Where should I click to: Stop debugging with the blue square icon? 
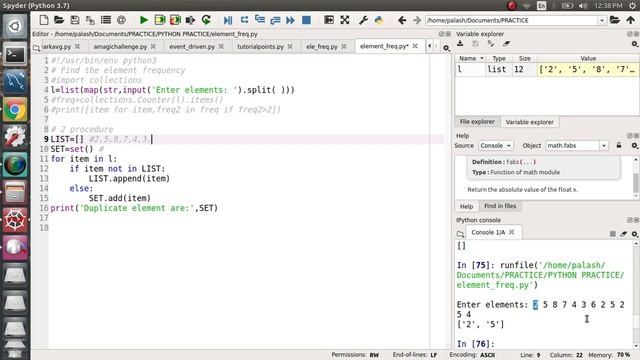coord(306,20)
